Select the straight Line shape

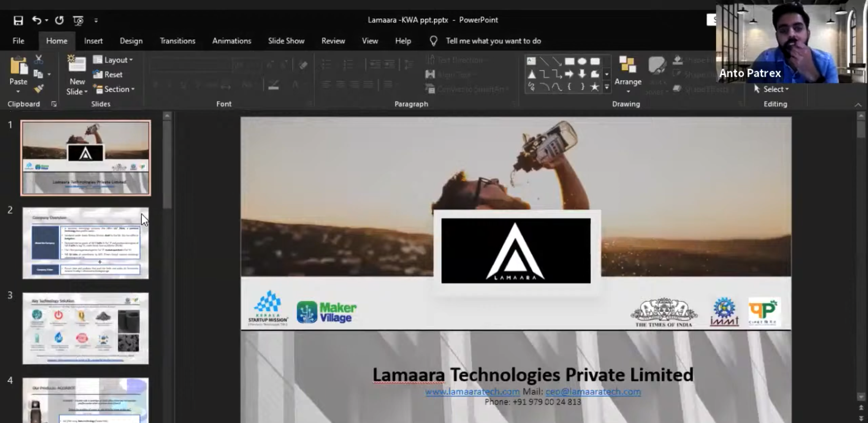coord(544,61)
